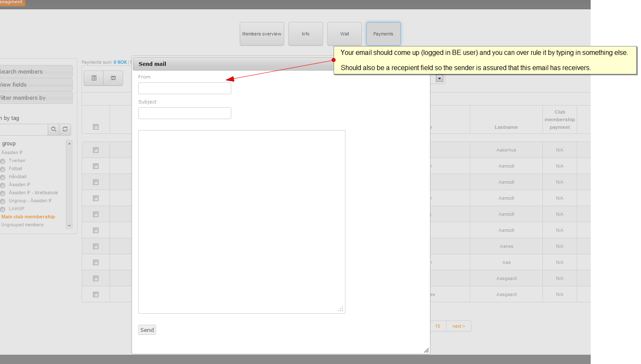Check the Aas row checkbox

click(x=96, y=263)
